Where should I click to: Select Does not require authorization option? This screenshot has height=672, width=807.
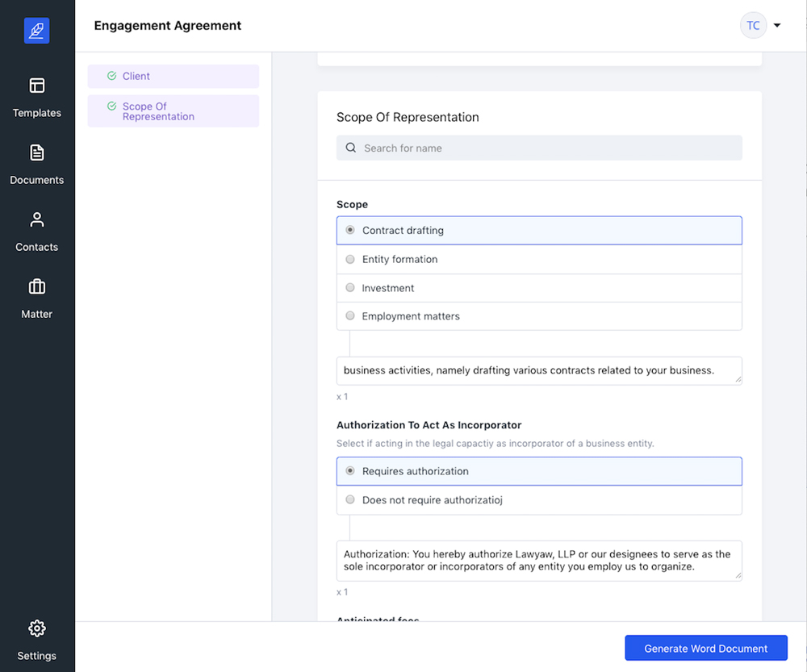pos(350,500)
